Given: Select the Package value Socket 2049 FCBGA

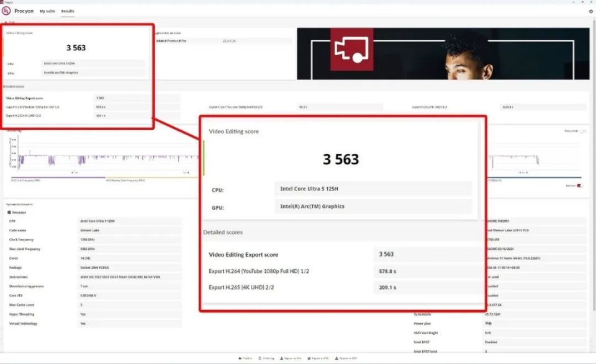Looking at the screenshot, I should 129,268.
